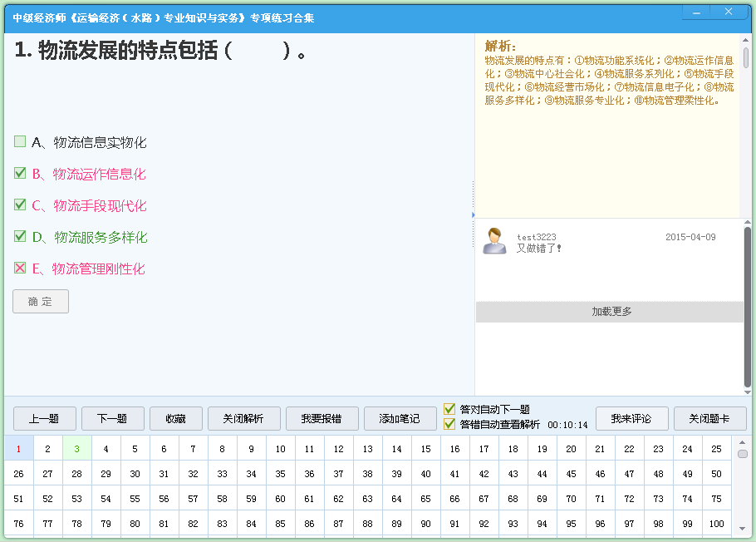Jump to question 25 in answer card

click(716, 449)
